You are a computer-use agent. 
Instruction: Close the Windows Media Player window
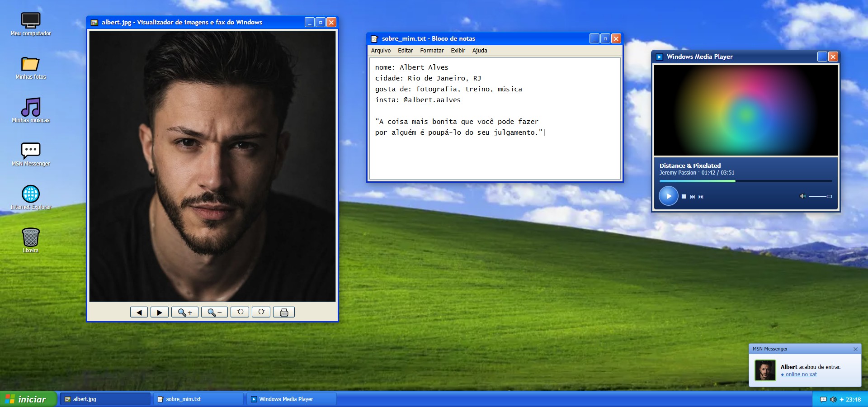tap(833, 57)
